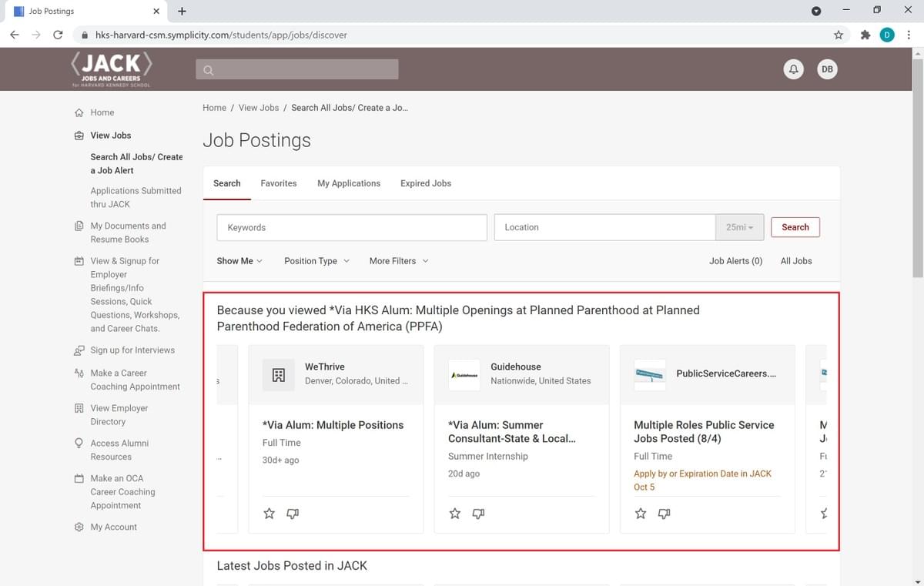Open the Chrome profile D avatar
924x586 pixels.
tap(887, 35)
